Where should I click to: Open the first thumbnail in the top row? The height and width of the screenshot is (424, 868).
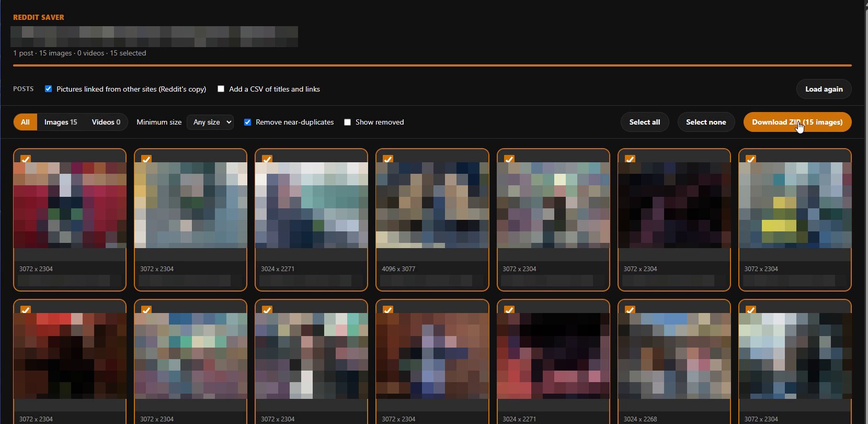click(70, 205)
